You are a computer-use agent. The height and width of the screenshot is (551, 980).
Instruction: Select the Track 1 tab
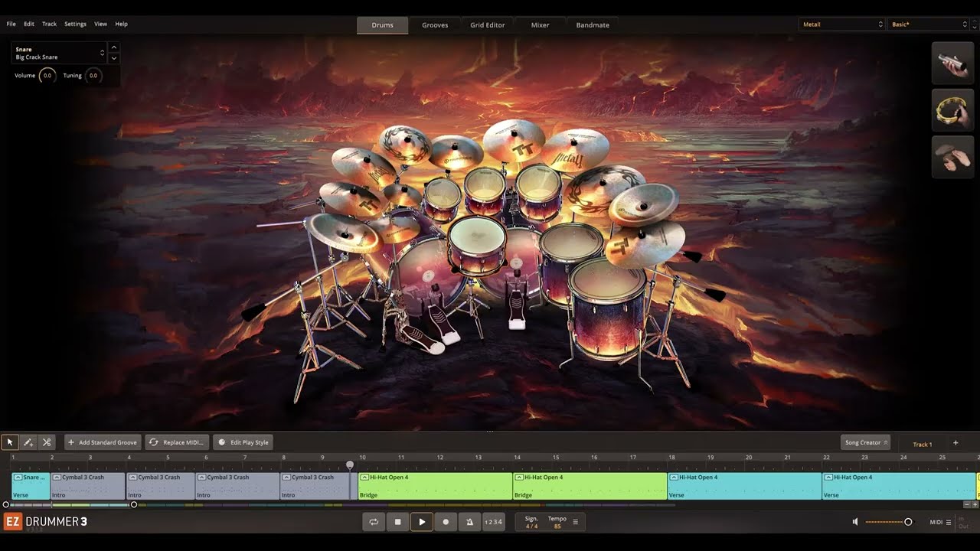(x=922, y=444)
